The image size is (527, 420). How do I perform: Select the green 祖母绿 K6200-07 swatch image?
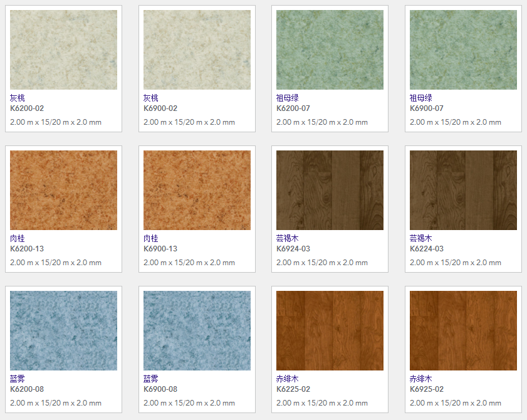click(x=330, y=50)
